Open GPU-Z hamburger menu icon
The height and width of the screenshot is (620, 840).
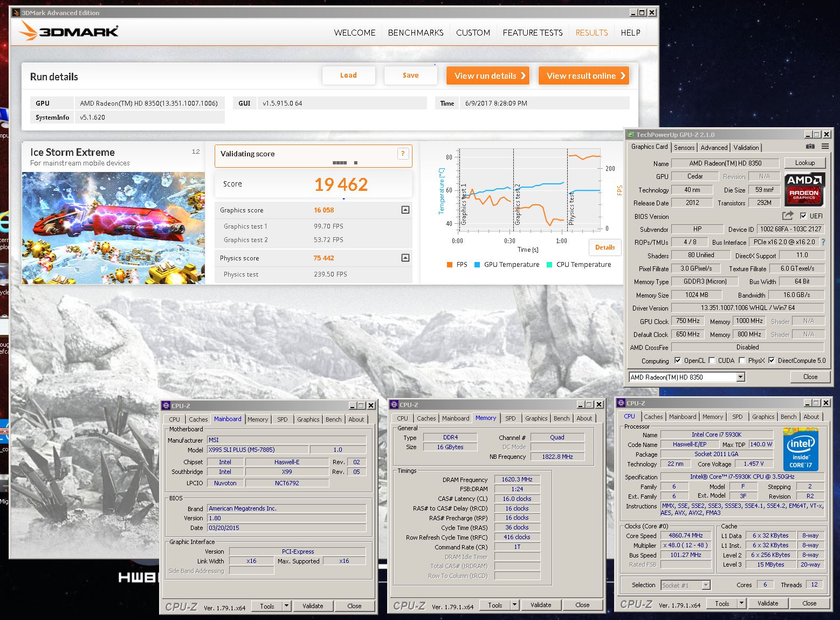[x=825, y=147]
